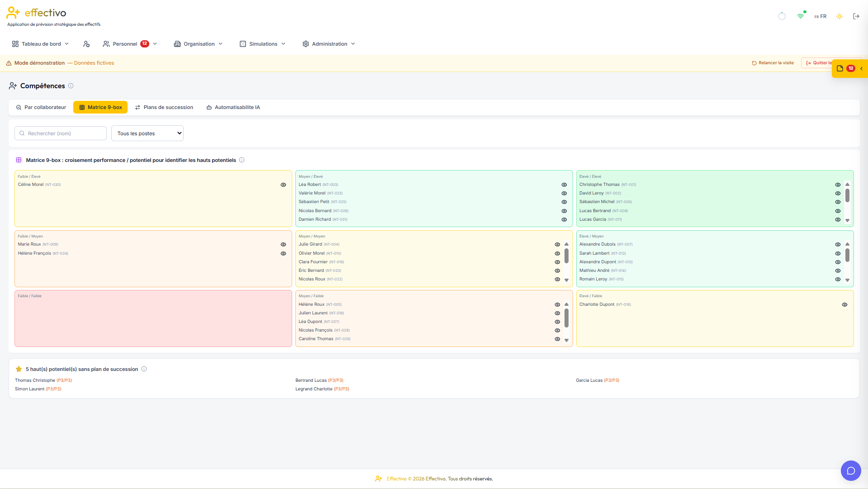
Task: Click info icon next to Compétences title
Action: tap(71, 86)
